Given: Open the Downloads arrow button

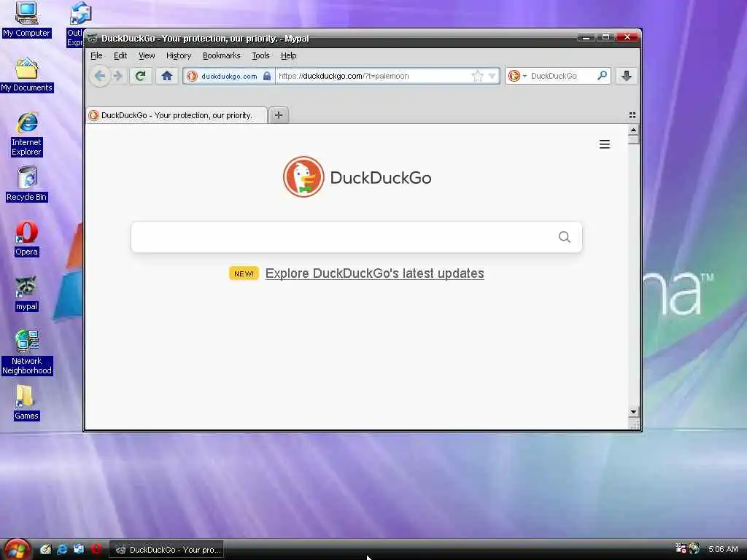Looking at the screenshot, I should [x=627, y=76].
